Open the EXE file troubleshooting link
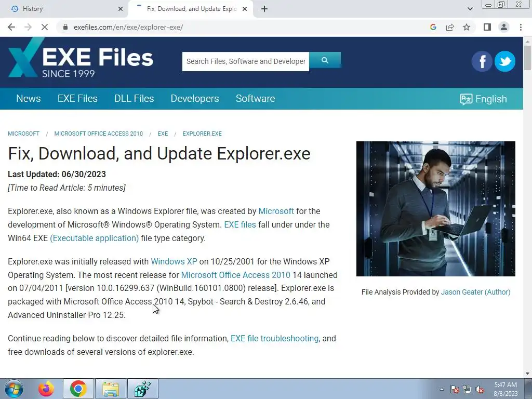The height and width of the screenshot is (399, 532). coord(274,339)
